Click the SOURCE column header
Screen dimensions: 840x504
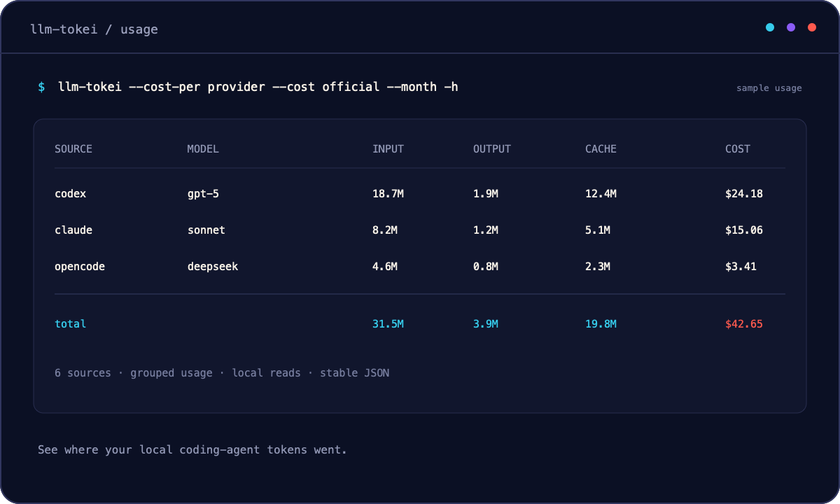click(73, 149)
